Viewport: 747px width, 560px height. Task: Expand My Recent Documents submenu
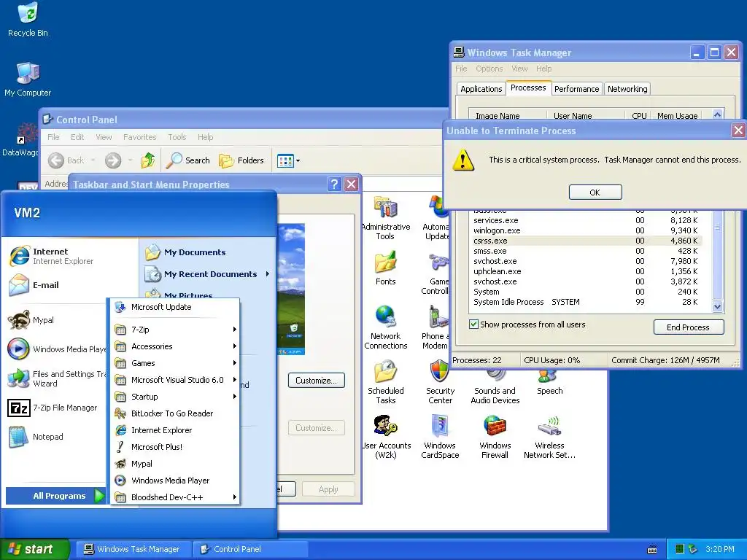208,274
